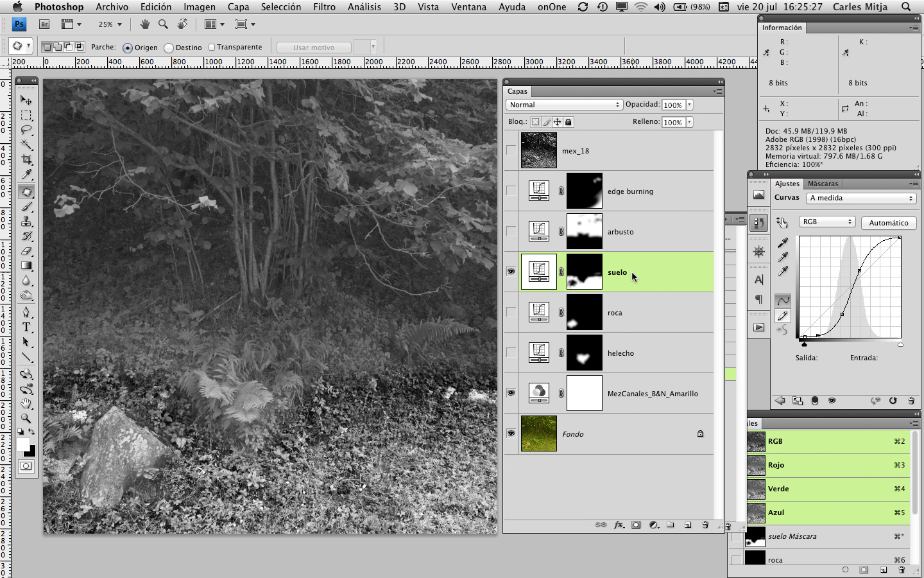This screenshot has width=924, height=578.
Task: Select the Zoom tool in the toolbox
Action: (26, 418)
